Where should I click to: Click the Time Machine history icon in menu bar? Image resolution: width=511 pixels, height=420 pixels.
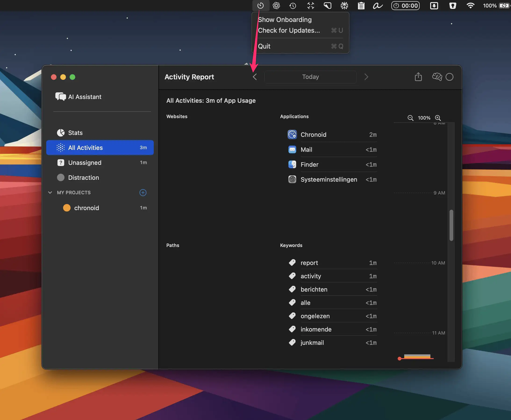pyautogui.click(x=293, y=6)
